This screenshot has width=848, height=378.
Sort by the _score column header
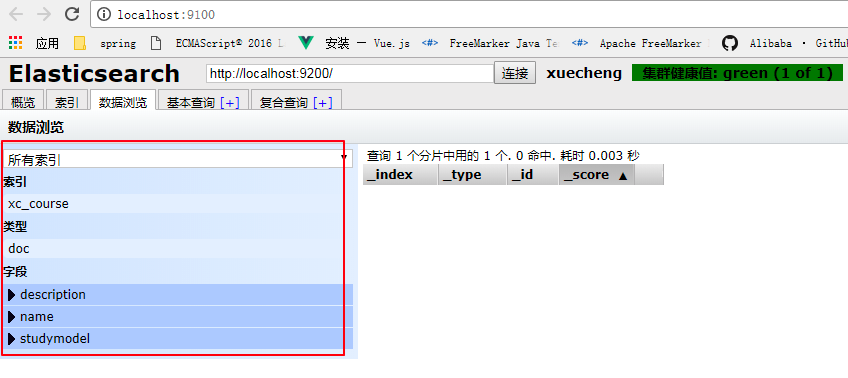click(x=597, y=175)
